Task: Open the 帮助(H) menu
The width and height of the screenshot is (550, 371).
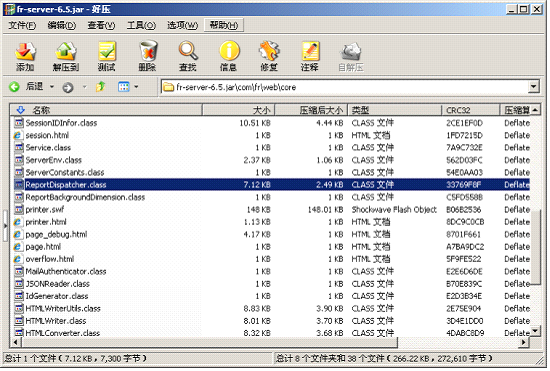Action: (224, 25)
